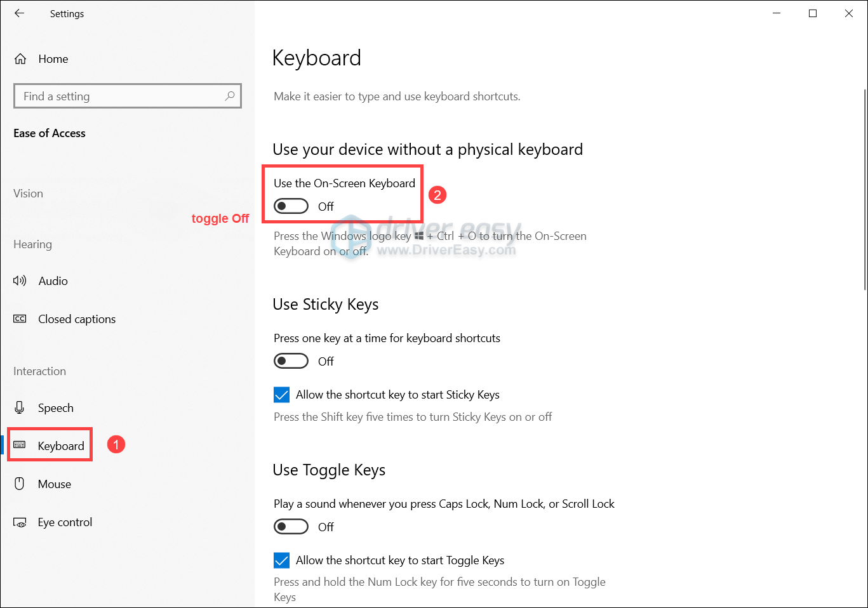The height and width of the screenshot is (608, 868).
Task: Open Eye control via its eye icon
Action: (x=20, y=521)
